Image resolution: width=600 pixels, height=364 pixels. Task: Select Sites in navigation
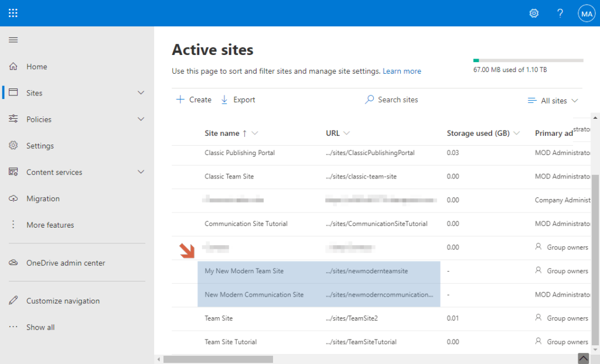(35, 93)
